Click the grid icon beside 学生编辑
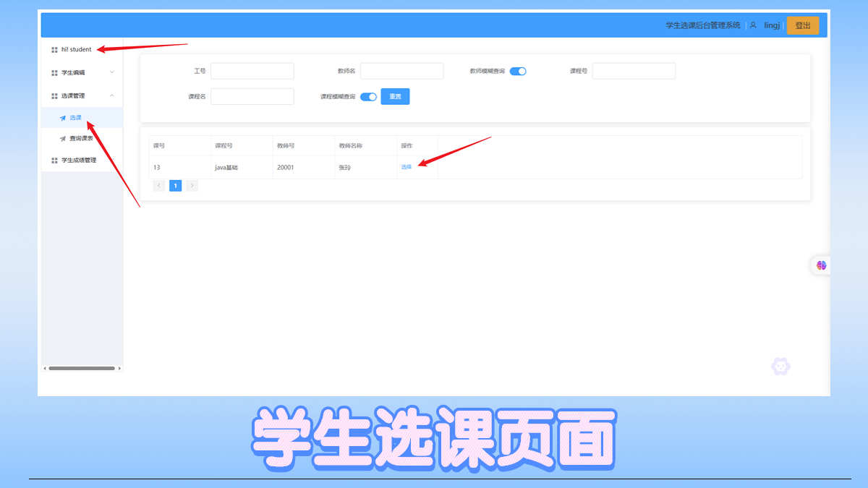 point(54,73)
